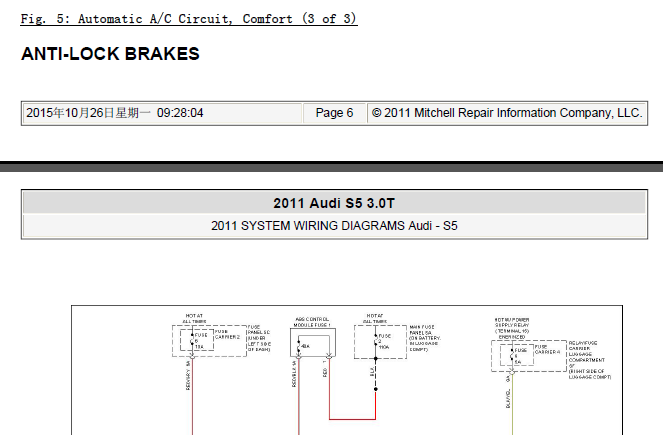Click the 'Page 6' cell
Image resolution: width=663 pixels, height=435 pixels.
pos(334,113)
